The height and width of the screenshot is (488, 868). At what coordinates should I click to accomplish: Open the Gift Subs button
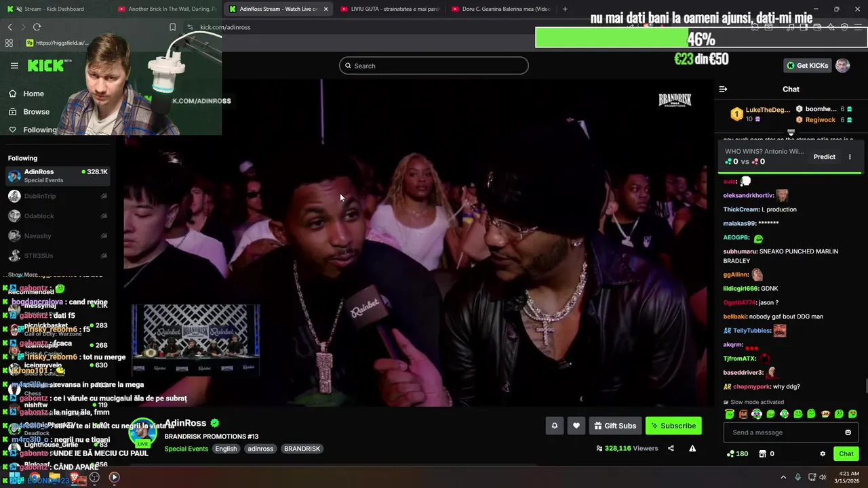[x=615, y=426]
